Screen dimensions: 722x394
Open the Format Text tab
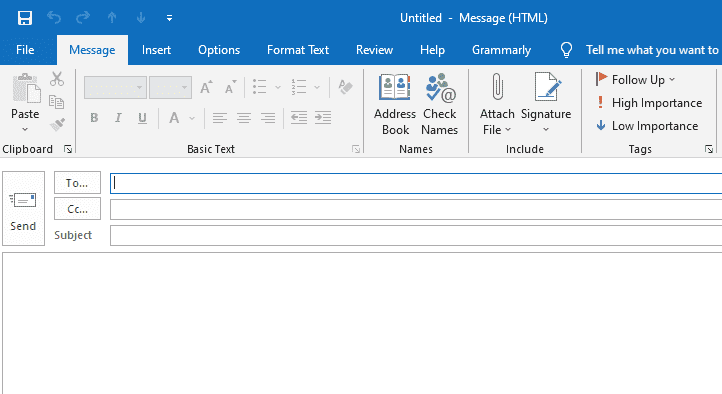point(298,50)
